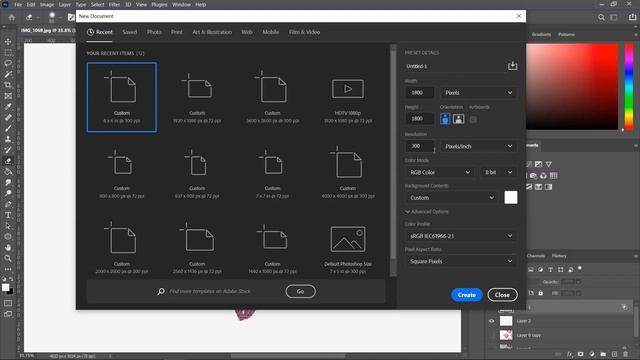This screenshot has height=360, width=640.
Task: Select the Paint Bucket tool
Action: (8, 171)
